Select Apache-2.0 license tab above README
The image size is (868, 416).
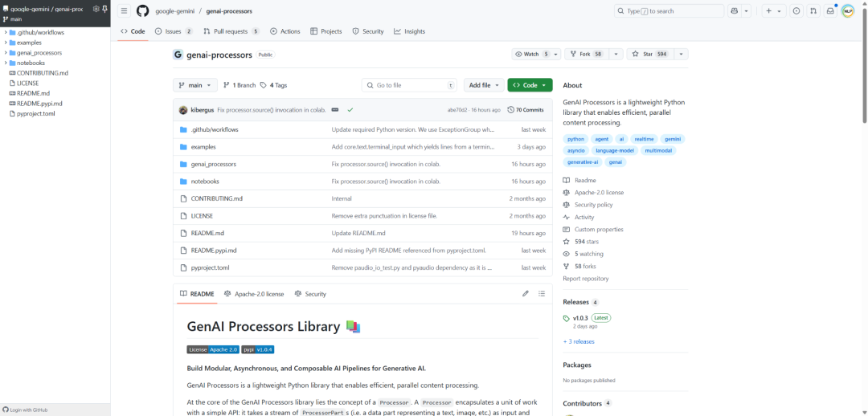coord(254,294)
